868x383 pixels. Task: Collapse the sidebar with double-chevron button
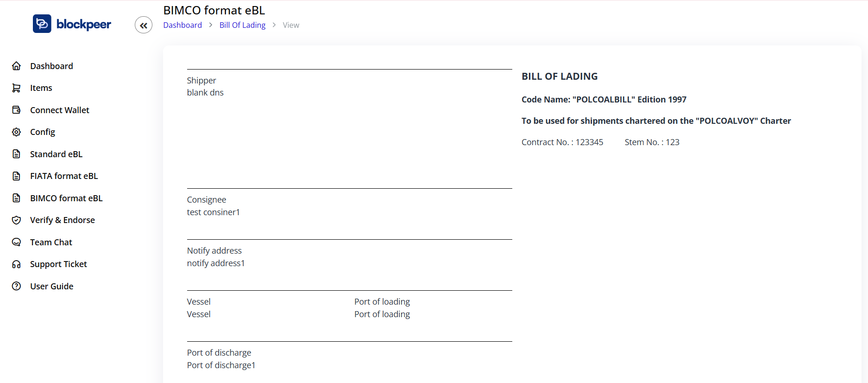coord(144,25)
